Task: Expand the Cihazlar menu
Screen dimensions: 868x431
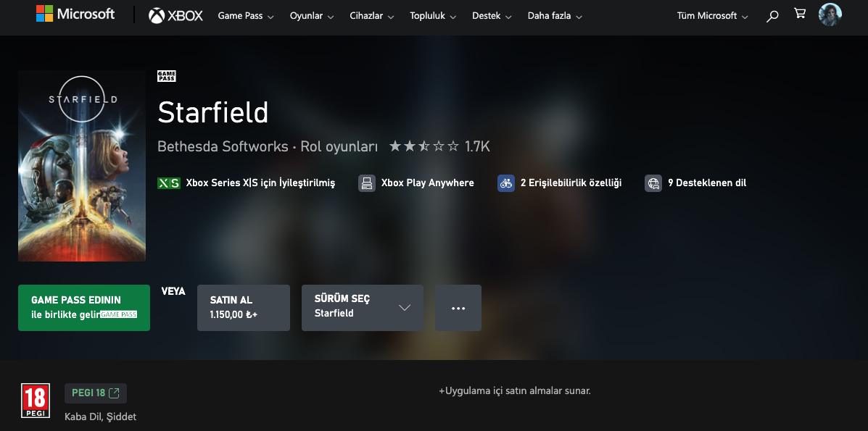Action: click(372, 16)
